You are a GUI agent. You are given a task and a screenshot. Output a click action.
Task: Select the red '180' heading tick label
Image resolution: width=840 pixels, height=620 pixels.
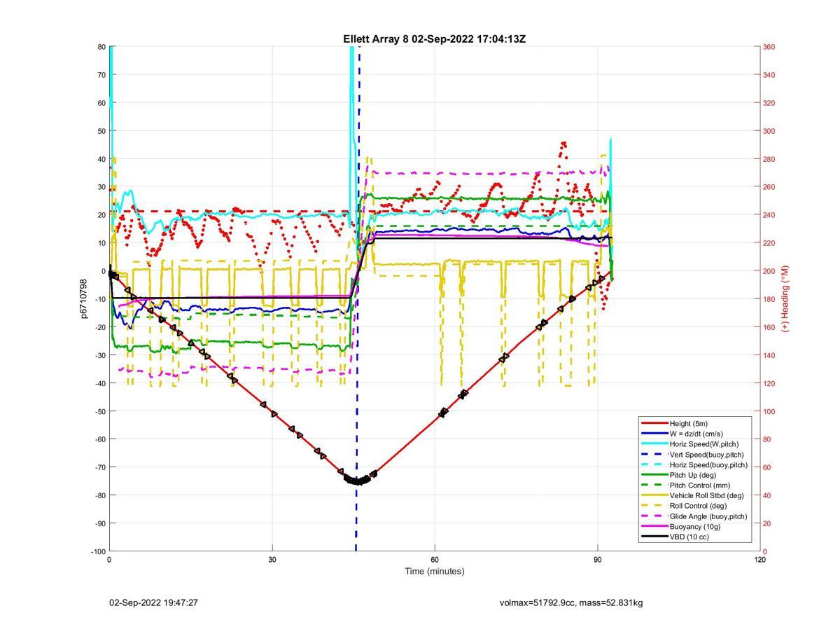[x=769, y=299]
